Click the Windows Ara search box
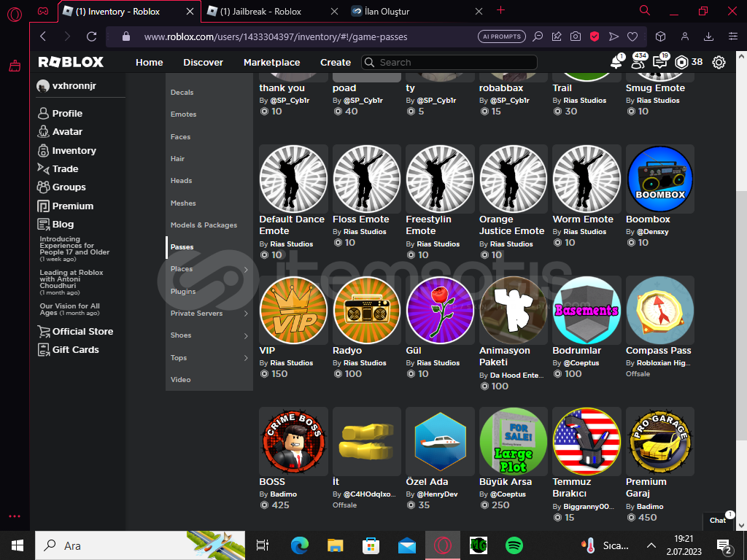Screen dimensions: 747x560 click(x=140, y=545)
